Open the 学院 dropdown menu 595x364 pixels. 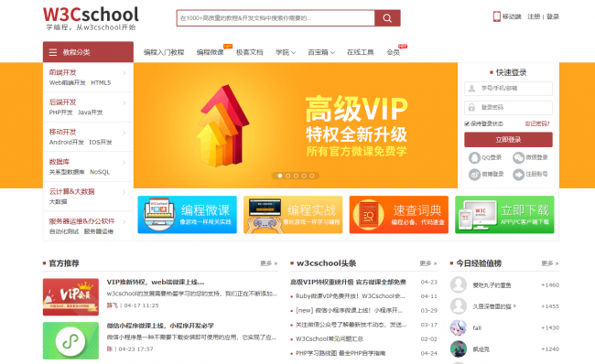coord(286,52)
